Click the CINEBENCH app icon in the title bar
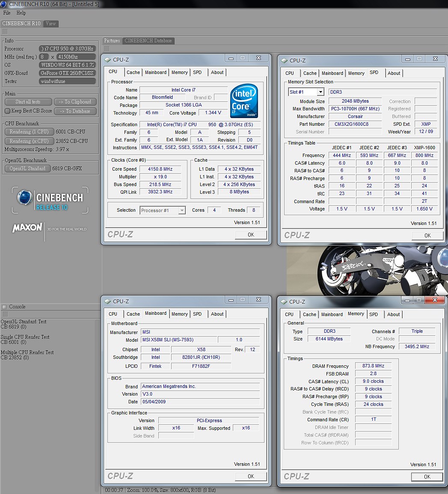 click(x=3, y=4)
